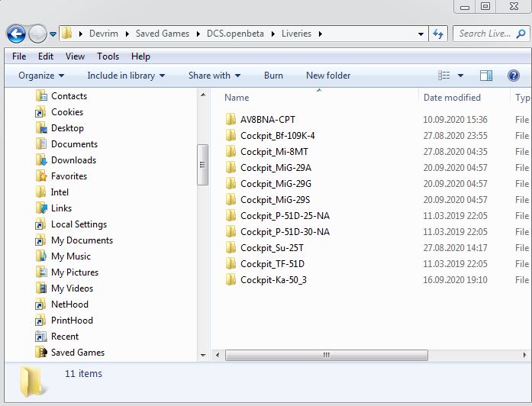532x406 pixels.
Task: Go back with the blue Back arrow
Action: (x=16, y=34)
